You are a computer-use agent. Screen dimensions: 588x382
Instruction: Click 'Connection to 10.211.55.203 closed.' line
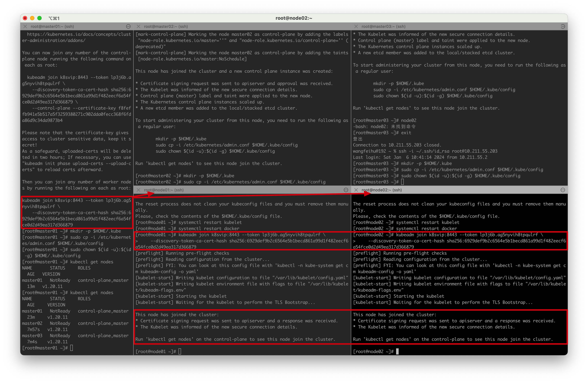[x=397, y=145]
